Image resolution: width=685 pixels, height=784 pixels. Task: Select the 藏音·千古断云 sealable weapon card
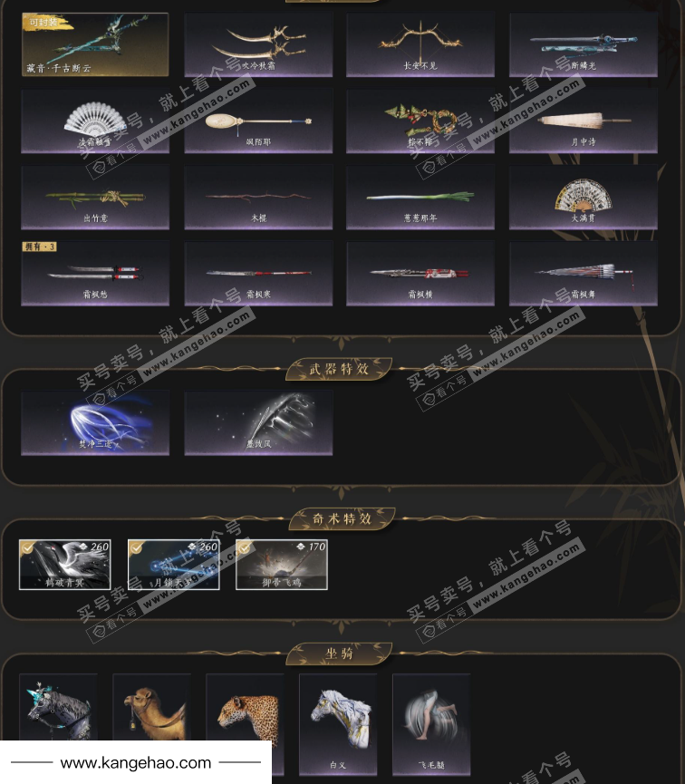pyautogui.click(x=95, y=45)
